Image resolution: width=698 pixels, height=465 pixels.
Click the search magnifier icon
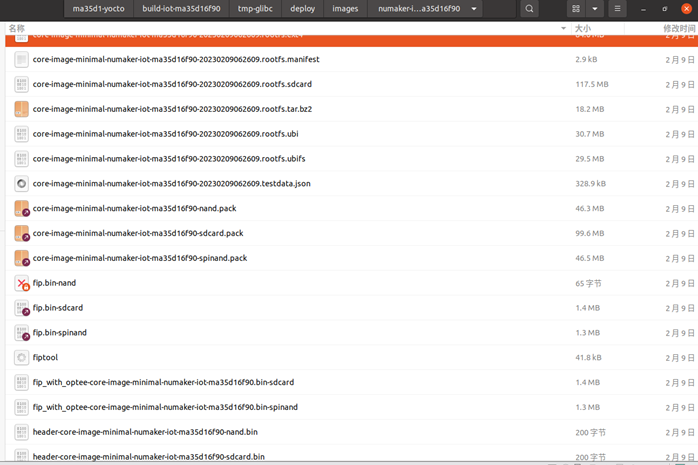[x=530, y=9]
